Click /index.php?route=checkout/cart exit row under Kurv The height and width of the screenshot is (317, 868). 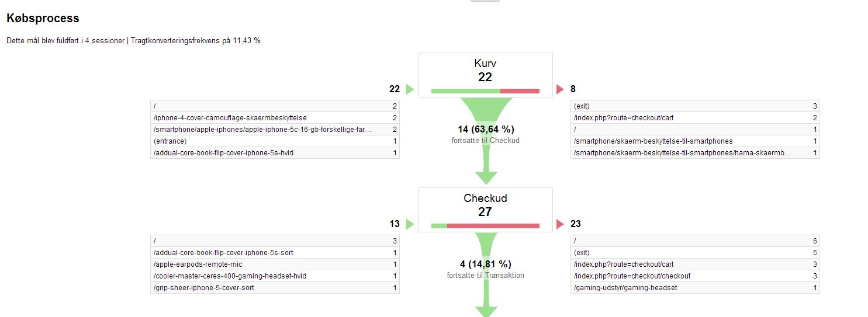pos(696,118)
